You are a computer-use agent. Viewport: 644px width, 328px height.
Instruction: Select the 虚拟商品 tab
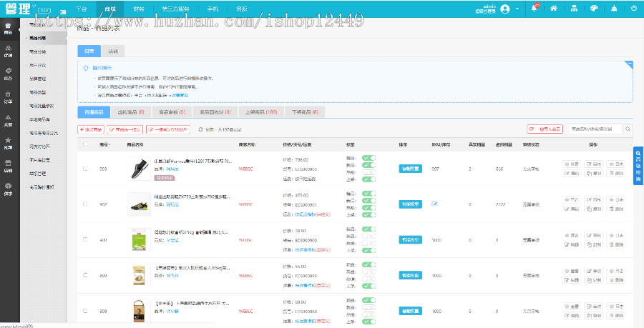(x=131, y=111)
